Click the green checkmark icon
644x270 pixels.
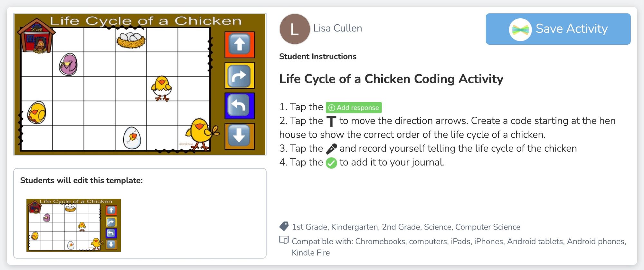coord(331,163)
